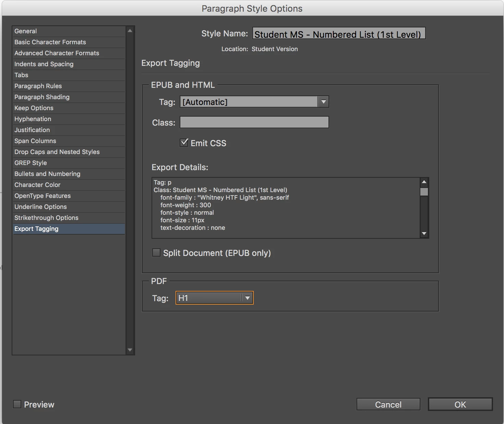Click the 'text-decoration : none' line
The width and height of the screenshot is (504, 424).
193,228
